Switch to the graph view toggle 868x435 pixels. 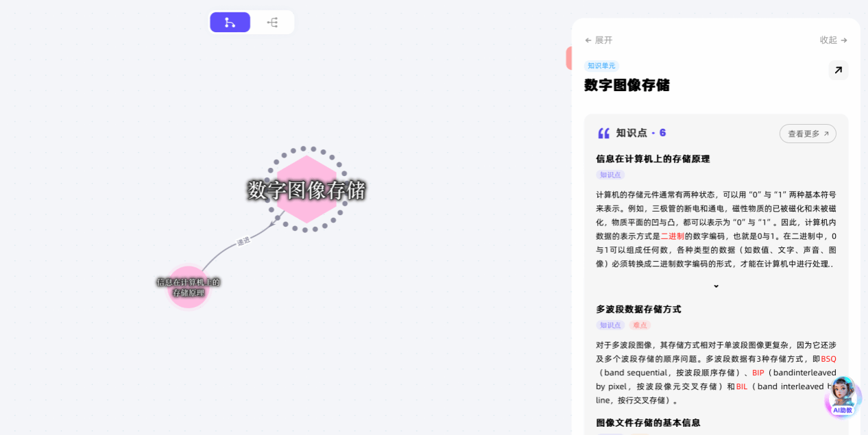point(230,23)
